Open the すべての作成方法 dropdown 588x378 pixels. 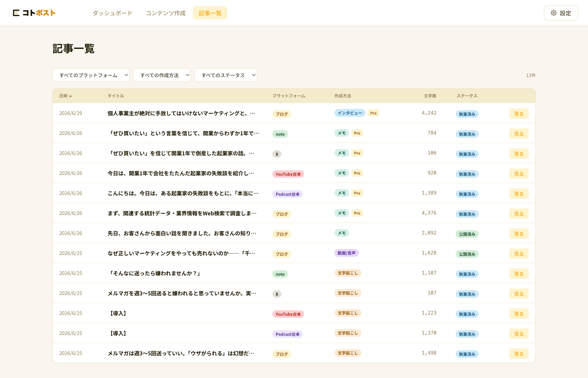click(162, 75)
